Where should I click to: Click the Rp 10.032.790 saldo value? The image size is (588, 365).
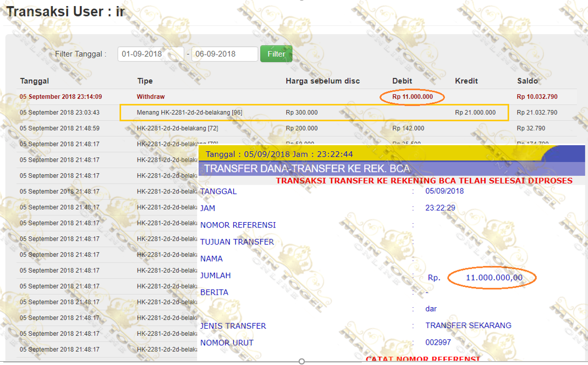(537, 97)
